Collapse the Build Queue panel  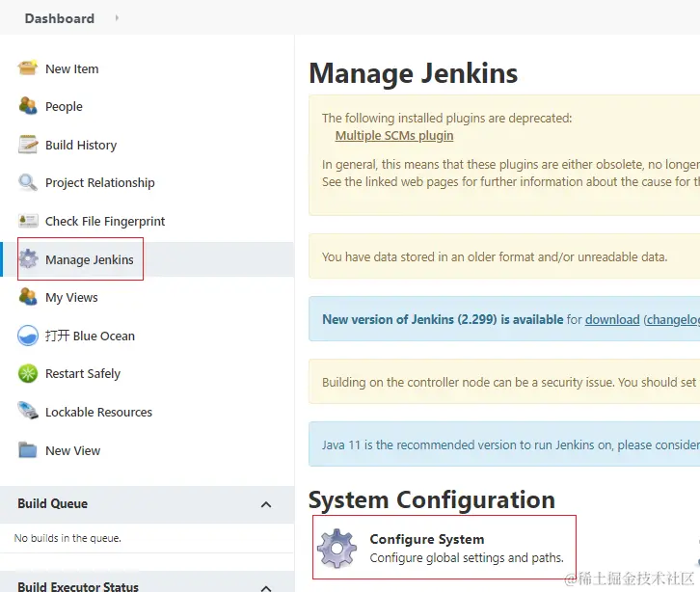pyautogui.click(x=266, y=504)
